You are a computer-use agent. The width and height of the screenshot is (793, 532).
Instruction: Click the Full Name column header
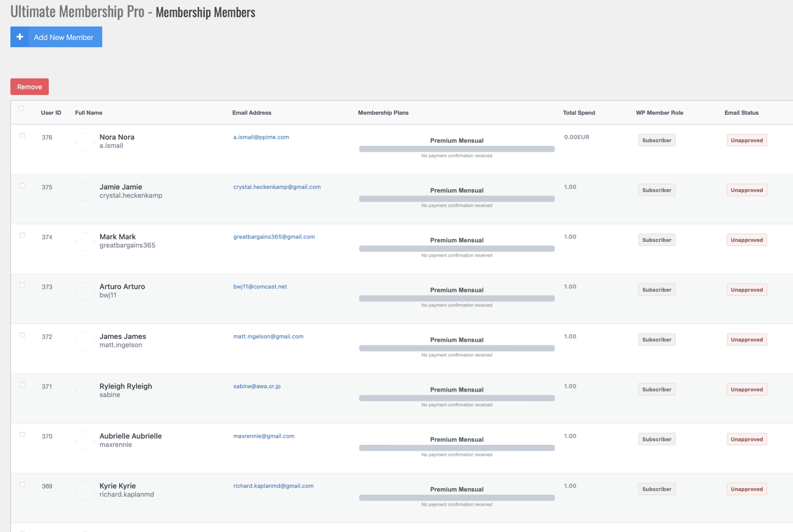pos(89,113)
